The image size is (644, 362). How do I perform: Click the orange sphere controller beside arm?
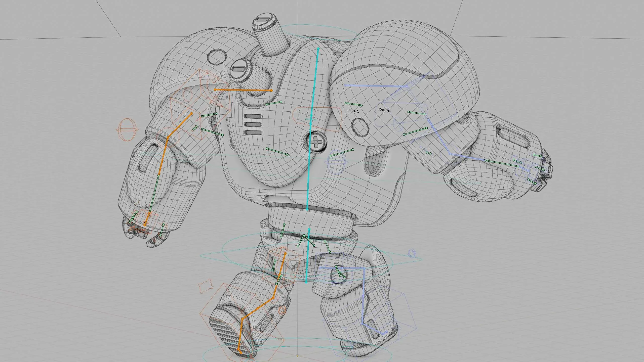tap(127, 130)
